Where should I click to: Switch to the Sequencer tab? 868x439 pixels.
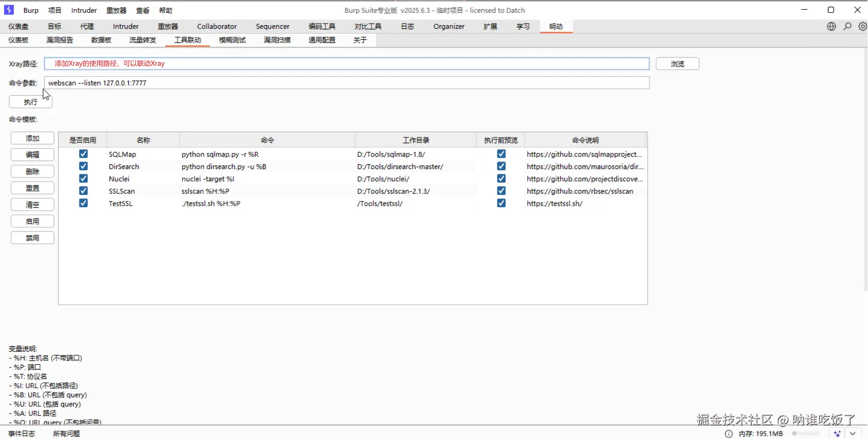click(x=272, y=27)
